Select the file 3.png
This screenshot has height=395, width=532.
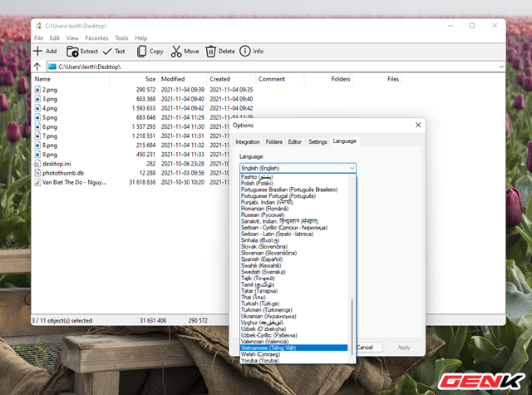[x=50, y=99]
